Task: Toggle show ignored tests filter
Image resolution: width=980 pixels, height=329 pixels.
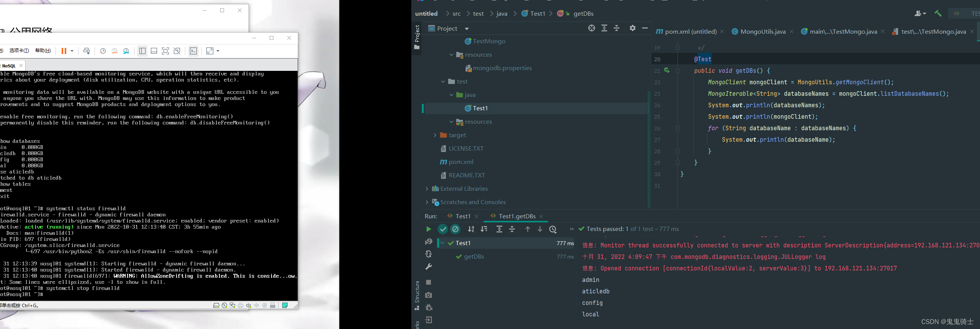Action: pos(455,229)
